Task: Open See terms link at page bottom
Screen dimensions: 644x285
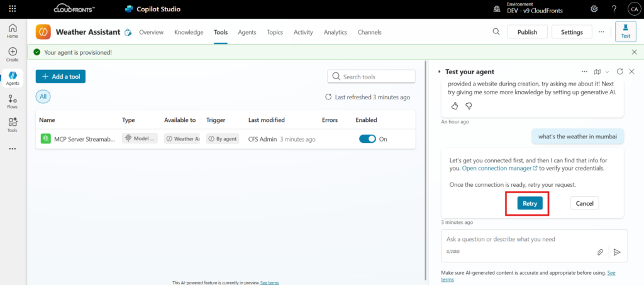Action: tap(269, 282)
